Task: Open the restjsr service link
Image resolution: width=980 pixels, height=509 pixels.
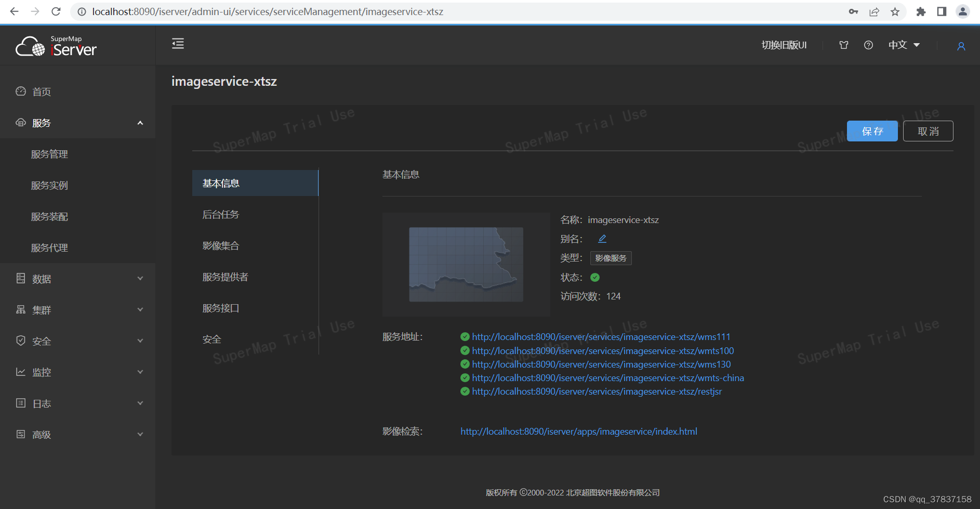Action: point(597,391)
